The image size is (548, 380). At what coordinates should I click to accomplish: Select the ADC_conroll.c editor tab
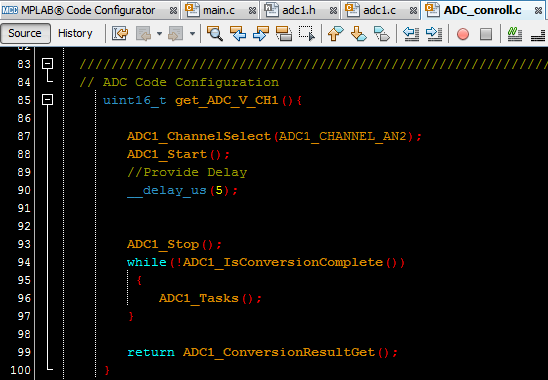(483, 10)
